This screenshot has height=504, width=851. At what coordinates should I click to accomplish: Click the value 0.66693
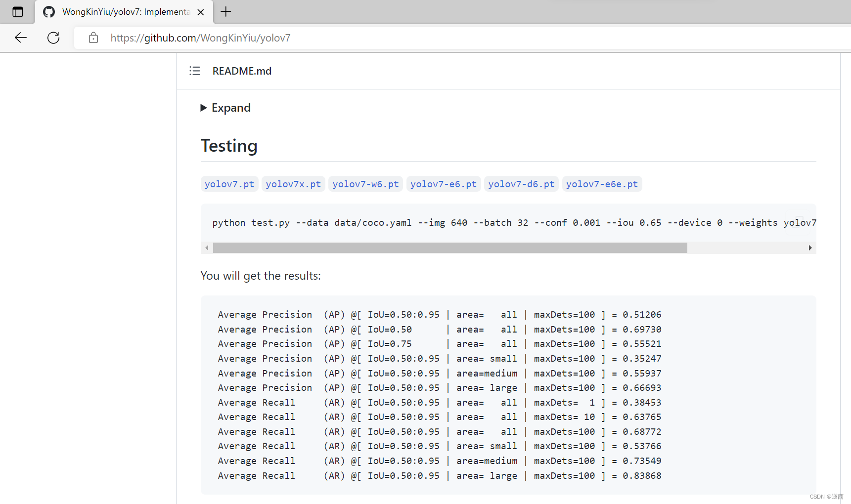point(642,388)
